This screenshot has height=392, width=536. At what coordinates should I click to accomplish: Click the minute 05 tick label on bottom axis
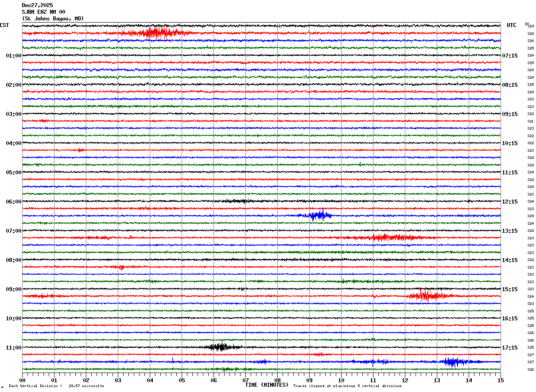[182, 380]
